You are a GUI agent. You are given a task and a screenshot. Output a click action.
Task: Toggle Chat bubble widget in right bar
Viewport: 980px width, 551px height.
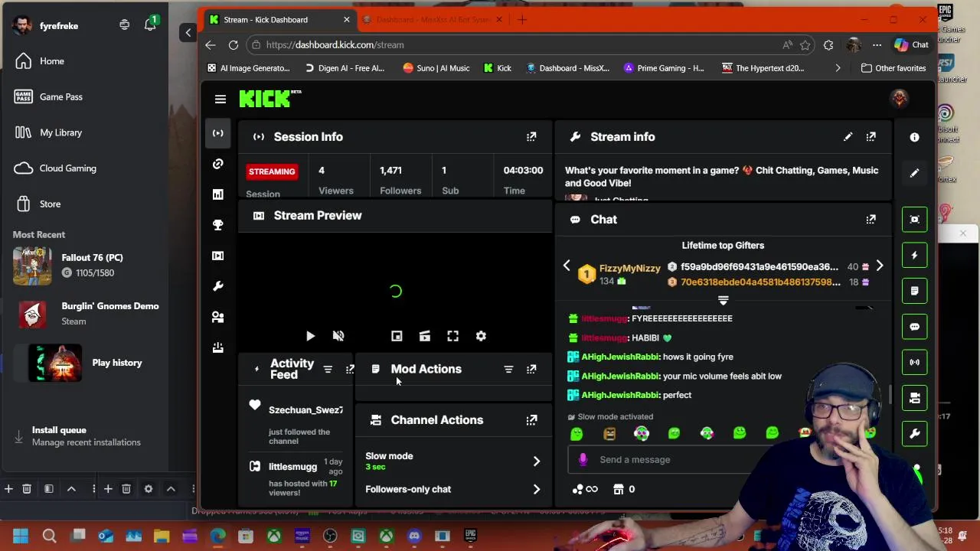point(914,327)
